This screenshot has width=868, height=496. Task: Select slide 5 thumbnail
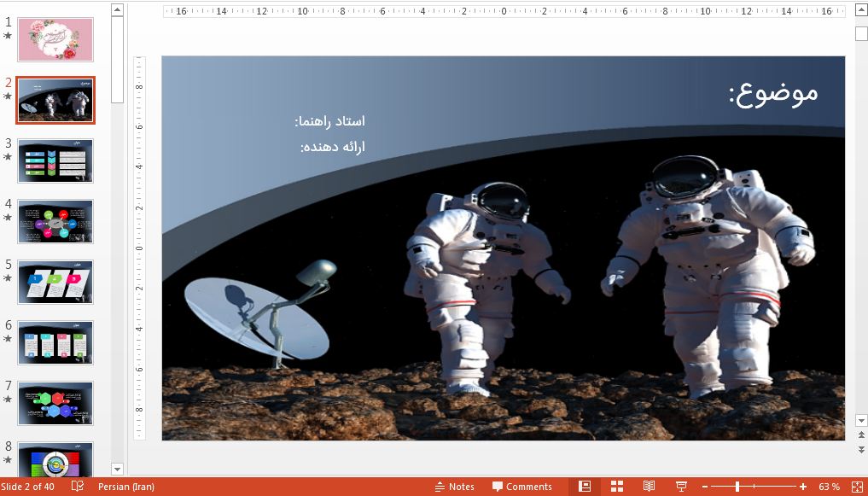[55, 283]
